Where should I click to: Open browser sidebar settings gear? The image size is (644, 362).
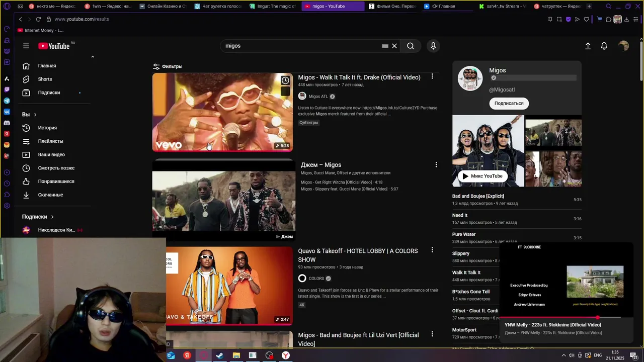(x=7, y=206)
